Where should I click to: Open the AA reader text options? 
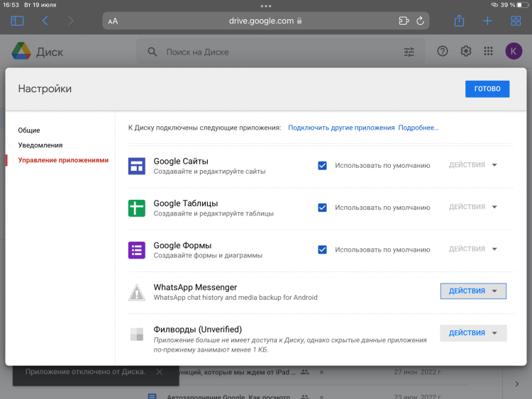pyautogui.click(x=113, y=21)
